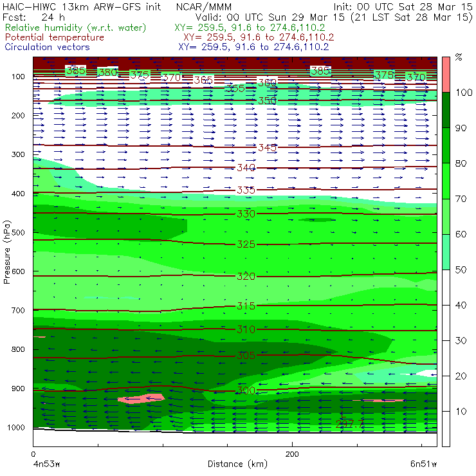Click the '300' potential temperature contour label
Viewport: 476px width, 476px height.
pos(246,390)
